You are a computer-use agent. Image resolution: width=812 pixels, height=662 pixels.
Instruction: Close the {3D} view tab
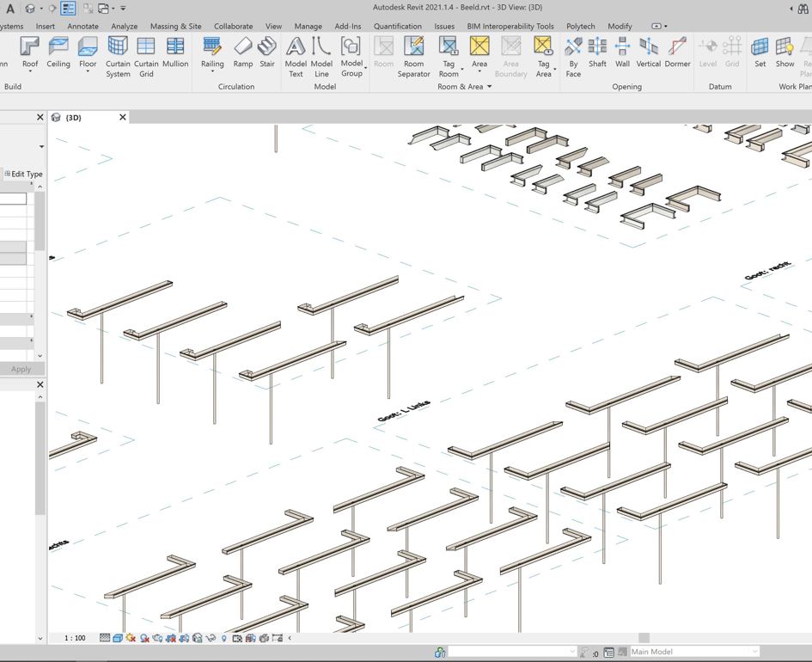(x=122, y=117)
